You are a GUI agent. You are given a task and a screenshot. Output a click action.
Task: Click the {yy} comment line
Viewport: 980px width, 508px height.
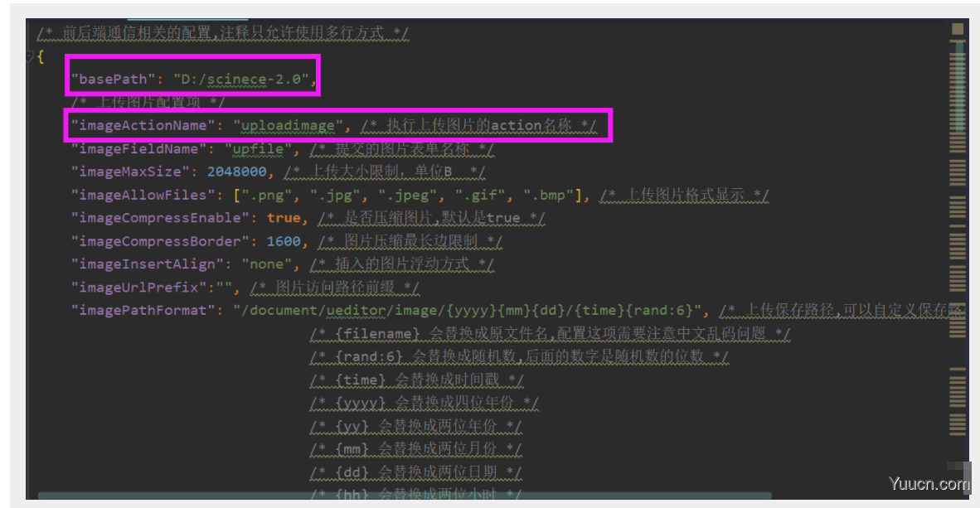[415, 426]
